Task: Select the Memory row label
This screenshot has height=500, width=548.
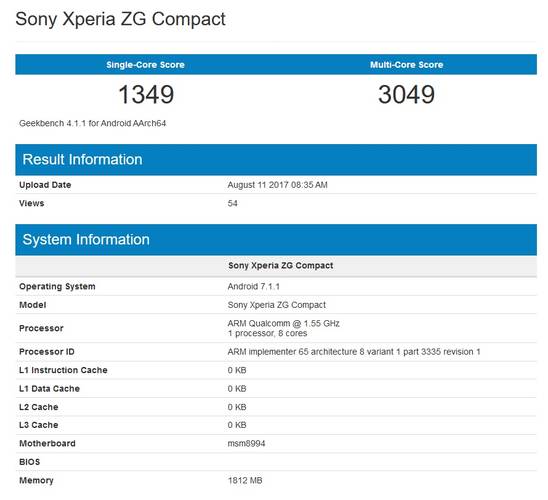Action: pos(36,481)
